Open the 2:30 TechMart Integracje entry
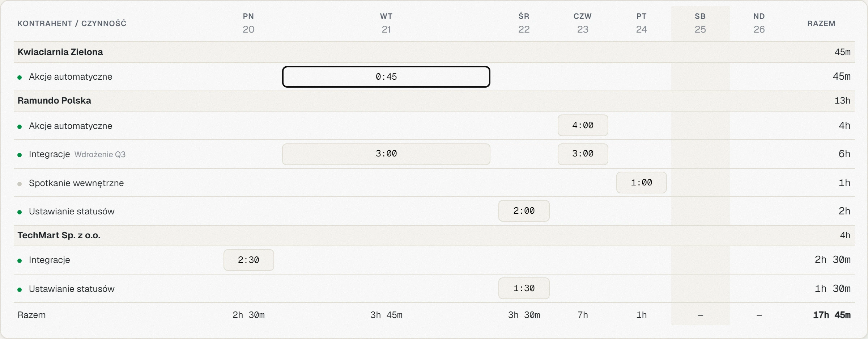 248,260
